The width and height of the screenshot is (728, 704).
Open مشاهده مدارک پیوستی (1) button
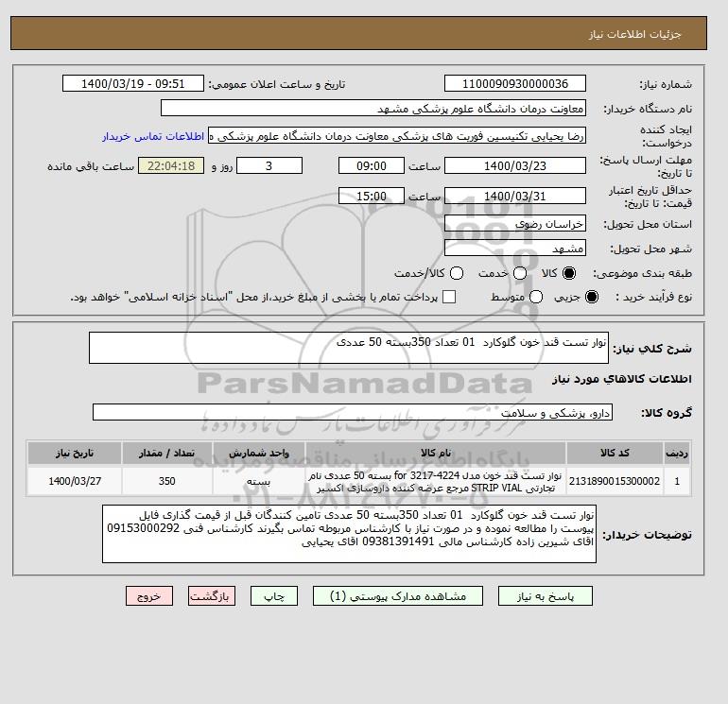click(x=398, y=596)
